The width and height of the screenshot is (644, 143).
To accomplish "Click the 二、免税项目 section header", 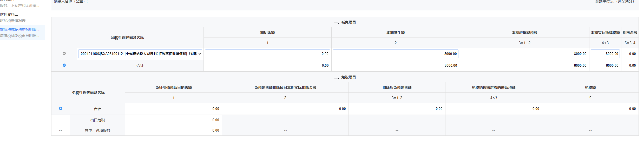I will pos(345,77).
